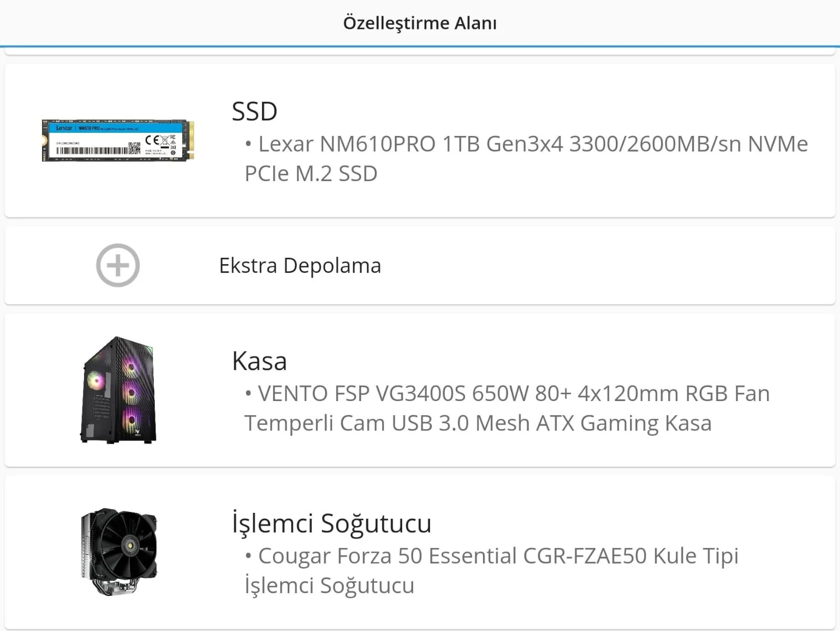840x631 pixels.
Task: Click the bullet before Cougar Forza
Action: (x=248, y=555)
